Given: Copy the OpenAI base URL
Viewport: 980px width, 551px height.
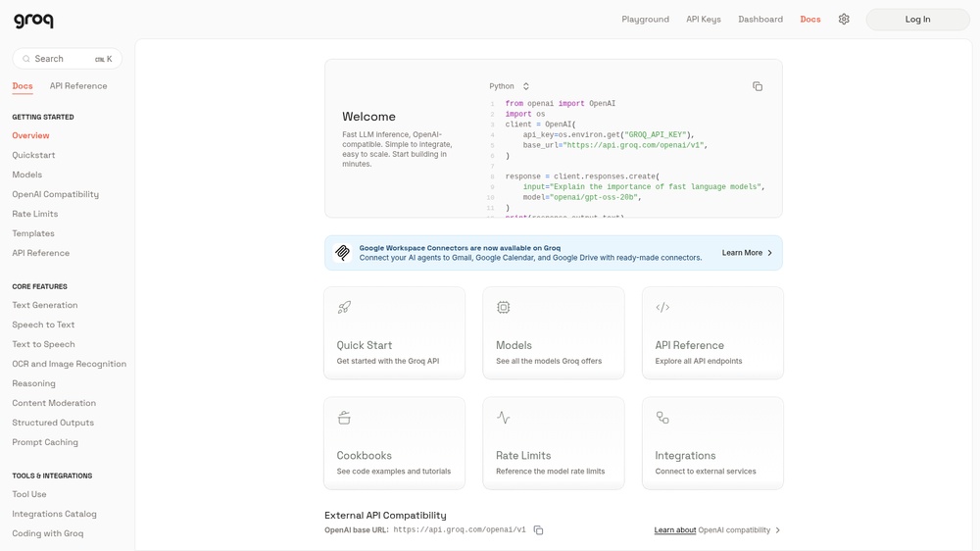Looking at the screenshot, I should coord(538,530).
